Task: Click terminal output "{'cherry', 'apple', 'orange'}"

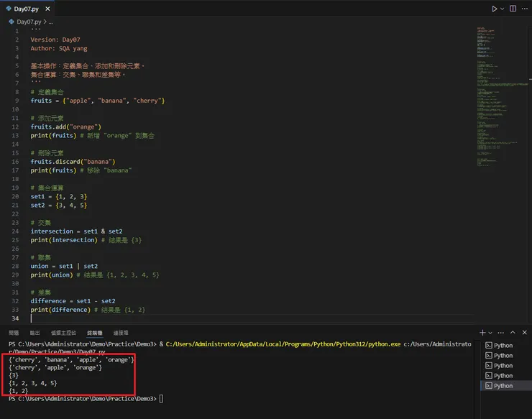Action: coord(55,367)
